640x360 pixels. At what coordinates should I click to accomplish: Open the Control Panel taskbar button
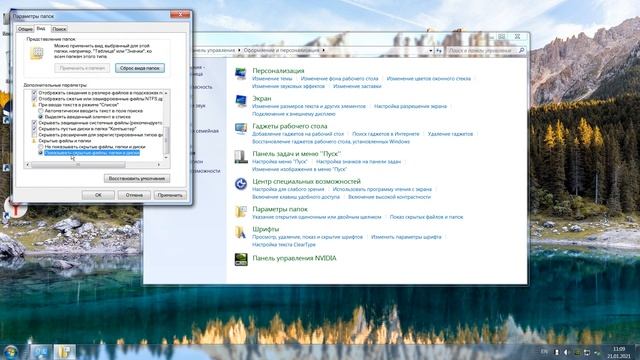[40, 352]
